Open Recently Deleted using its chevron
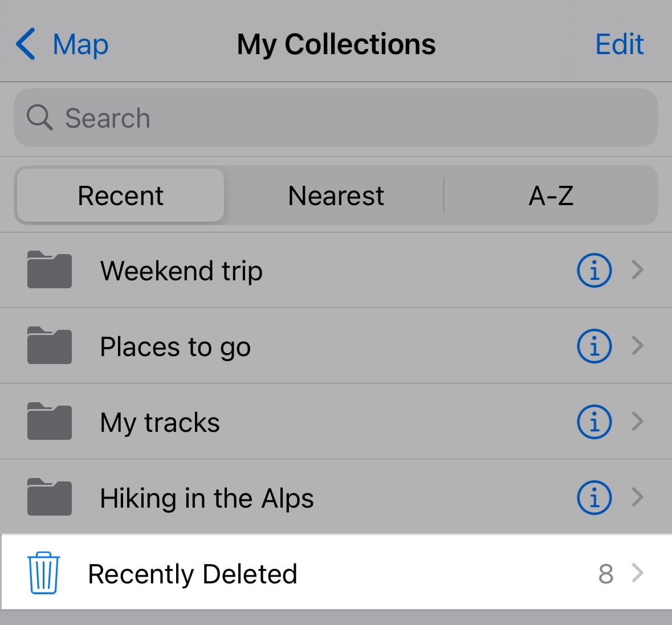This screenshot has height=625, width=672. [638, 573]
